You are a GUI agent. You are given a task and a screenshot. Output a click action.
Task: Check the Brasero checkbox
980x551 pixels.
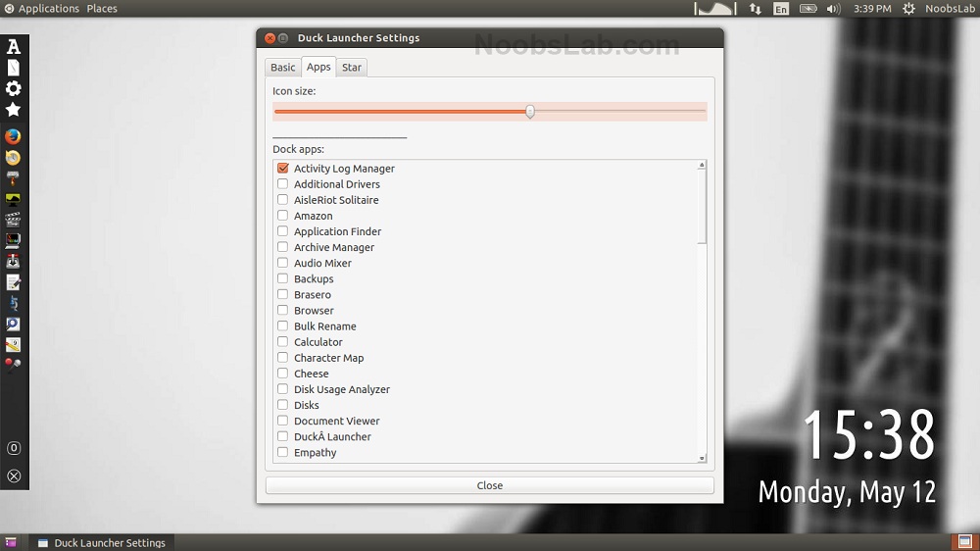283,294
